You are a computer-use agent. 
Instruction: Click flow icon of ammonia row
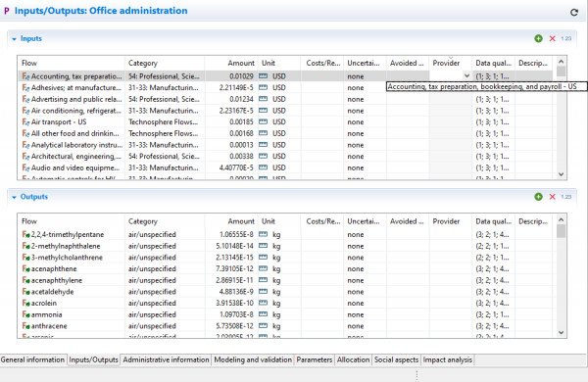click(25, 314)
